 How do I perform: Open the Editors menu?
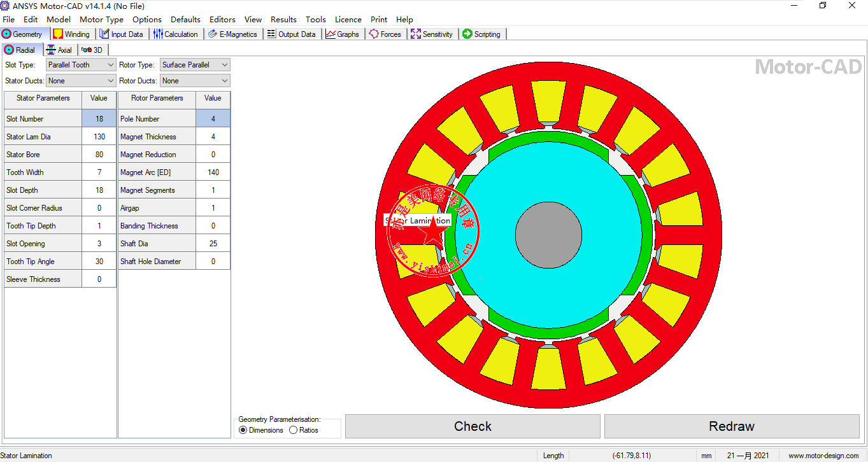click(x=222, y=19)
